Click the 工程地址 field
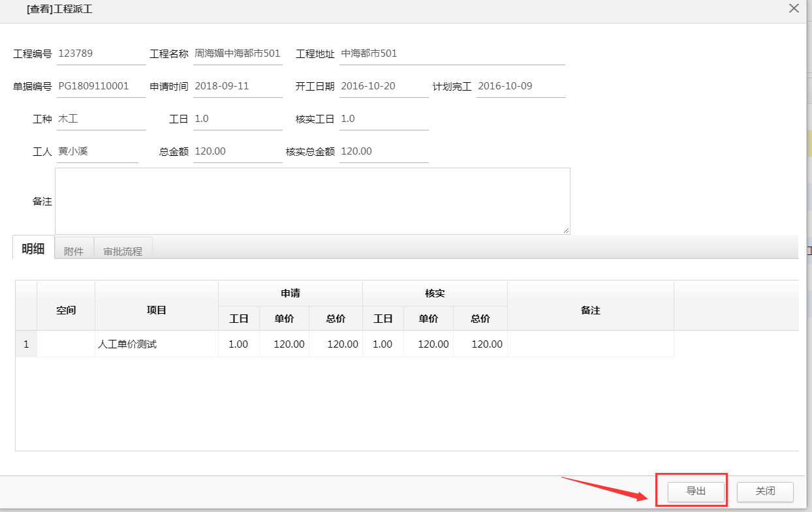Screen dimensions: 812x512 tap(452, 53)
